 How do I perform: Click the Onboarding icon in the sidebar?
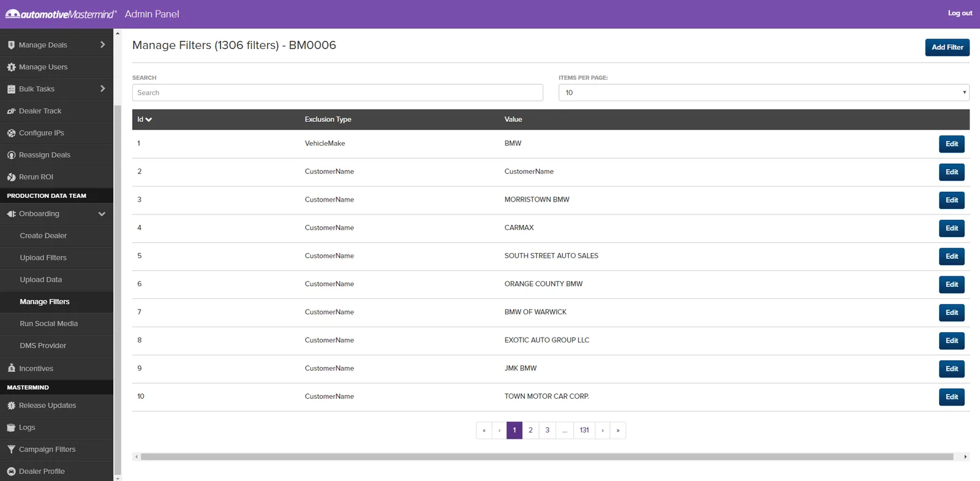pos(11,214)
